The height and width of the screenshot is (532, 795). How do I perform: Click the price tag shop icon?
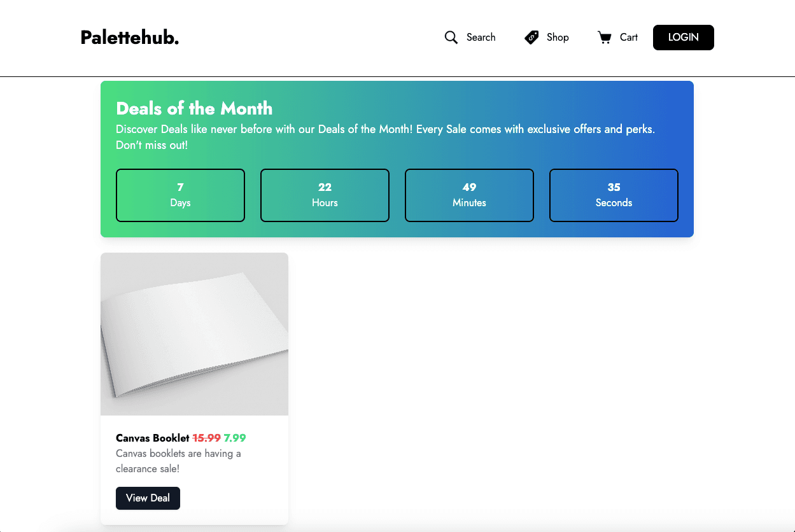pos(531,38)
